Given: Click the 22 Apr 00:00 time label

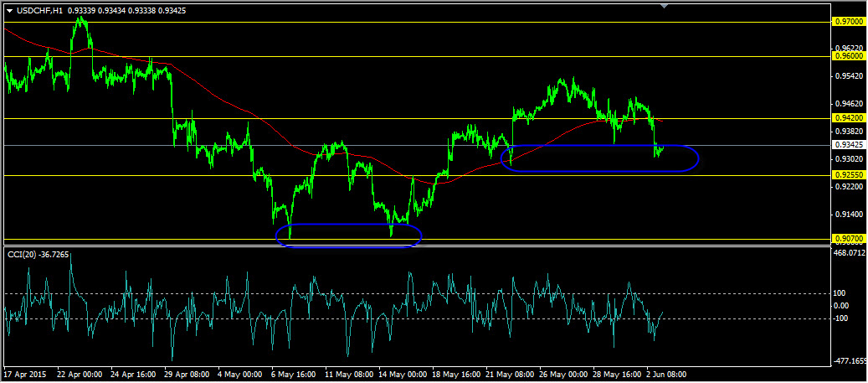Looking at the screenshot, I should (80, 374).
